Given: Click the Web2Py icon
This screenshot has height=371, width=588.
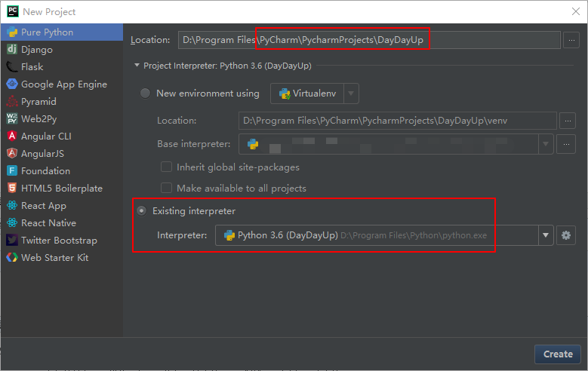Looking at the screenshot, I should pos(12,118).
